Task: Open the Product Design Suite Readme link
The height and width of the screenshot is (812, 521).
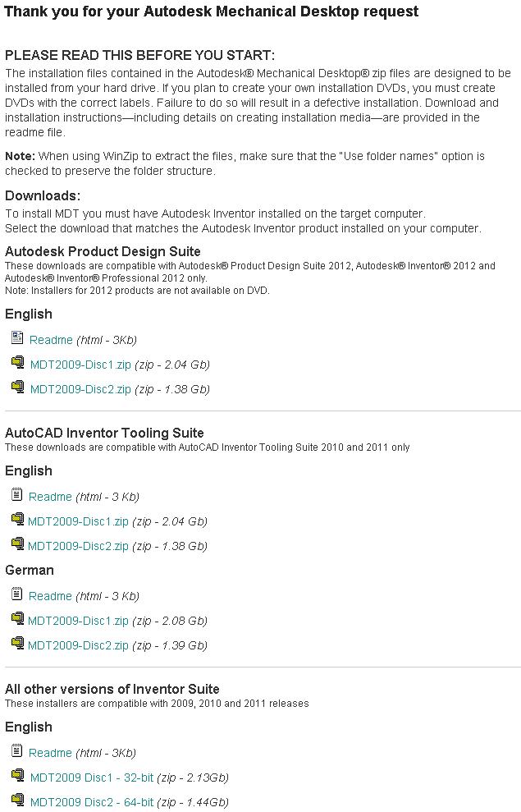Action: point(51,340)
